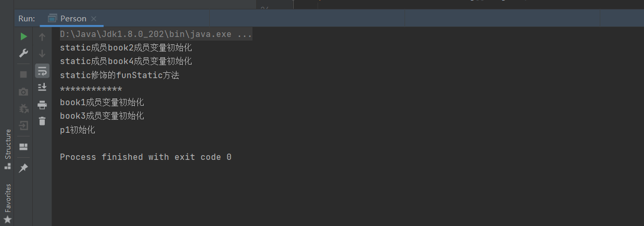This screenshot has height=226, width=644.
Task: Click the line 'static成员book2成员变量初始化'
Action: point(126,48)
